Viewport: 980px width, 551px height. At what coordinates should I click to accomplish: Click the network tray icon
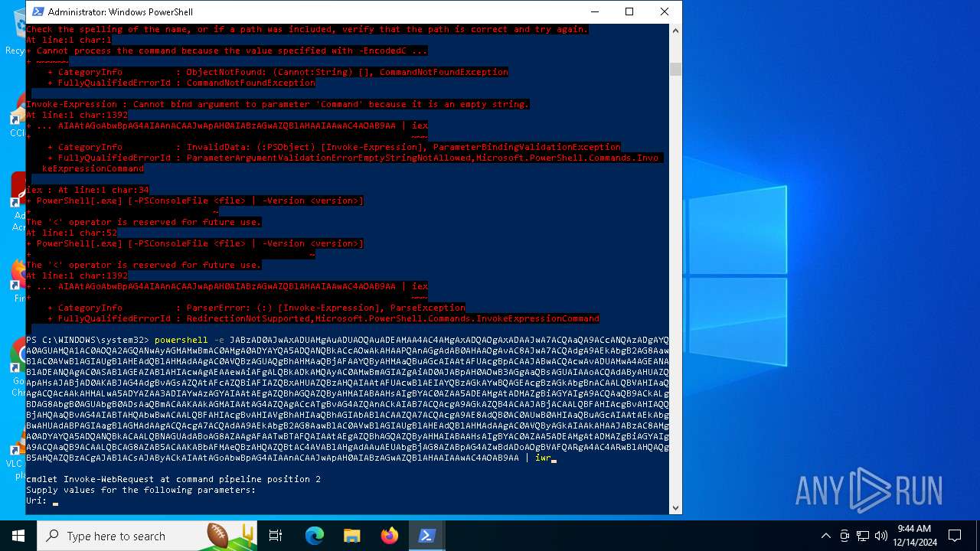pos(863,536)
